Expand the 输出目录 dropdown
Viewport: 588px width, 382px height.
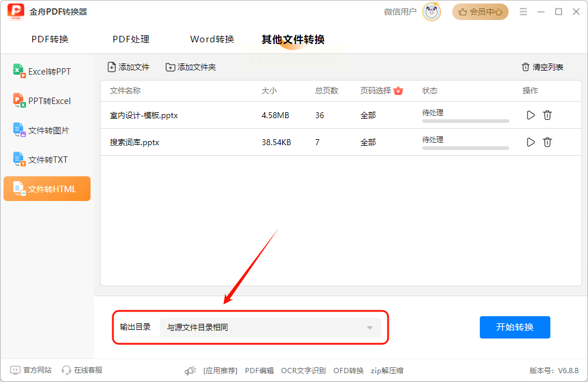click(x=270, y=327)
